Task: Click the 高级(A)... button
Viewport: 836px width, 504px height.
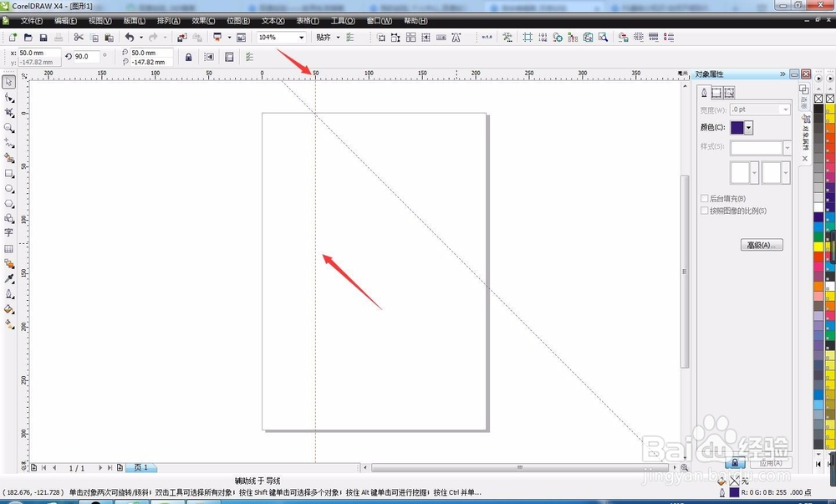Action: pyautogui.click(x=762, y=245)
